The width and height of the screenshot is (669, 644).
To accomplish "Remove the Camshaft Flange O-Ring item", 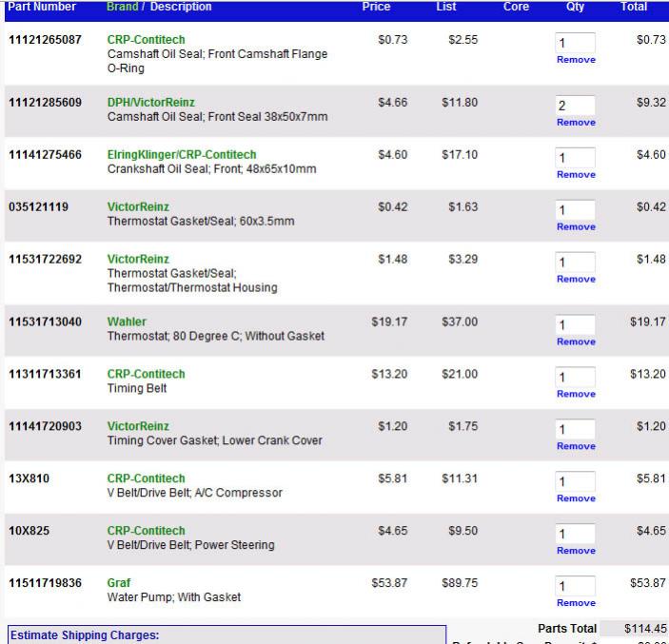I will click(576, 60).
